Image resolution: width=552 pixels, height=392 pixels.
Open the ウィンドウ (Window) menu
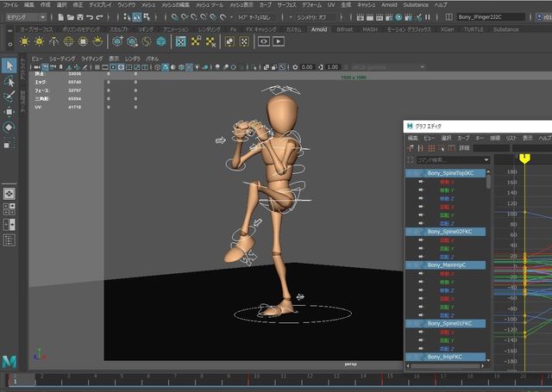coord(126,5)
